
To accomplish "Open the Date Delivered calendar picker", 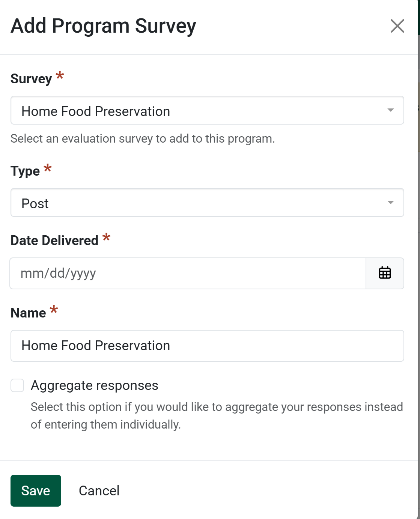I will (x=385, y=273).
